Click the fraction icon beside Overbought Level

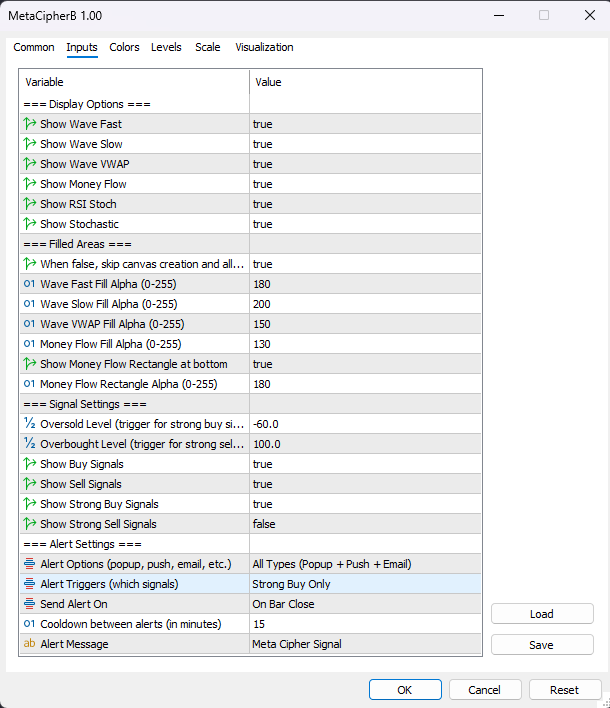30,443
